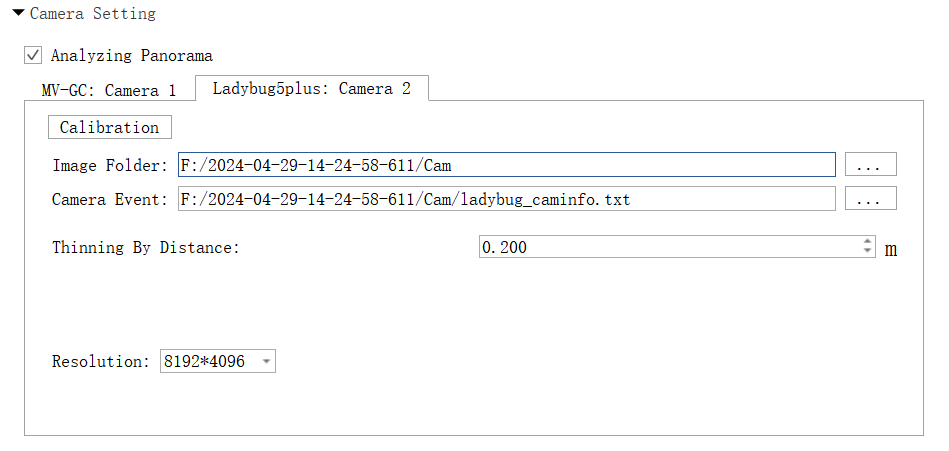Screen dimensions: 949x451
Task: Decrease Thinning By Distance with down arrow
Action: point(867,252)
